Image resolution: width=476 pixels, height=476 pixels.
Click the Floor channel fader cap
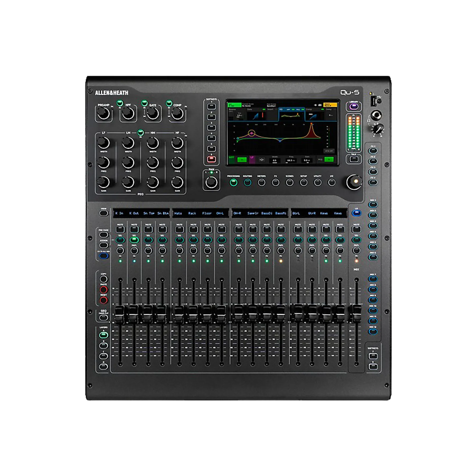(x=208, y=314)
